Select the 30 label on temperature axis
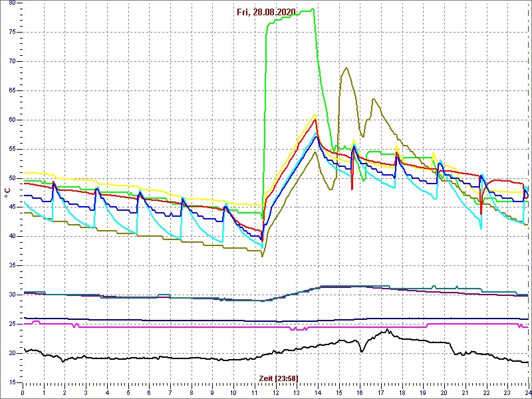532x399 pixels. click(12, 295)
